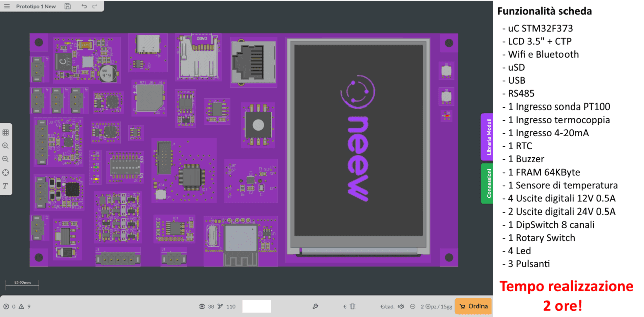This screenshot has height=317, width=644.
Task: Click the €/cad. price label
Action: click(x=388, y=306)
